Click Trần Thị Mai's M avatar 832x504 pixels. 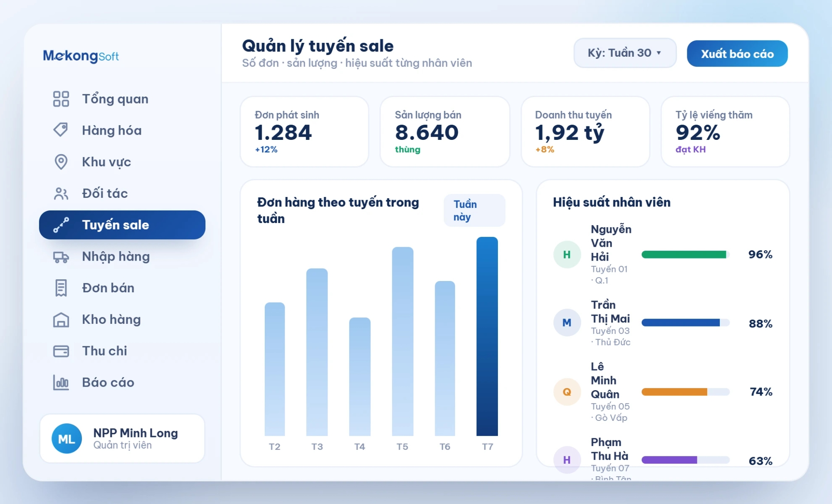click(x=567, y=323)
